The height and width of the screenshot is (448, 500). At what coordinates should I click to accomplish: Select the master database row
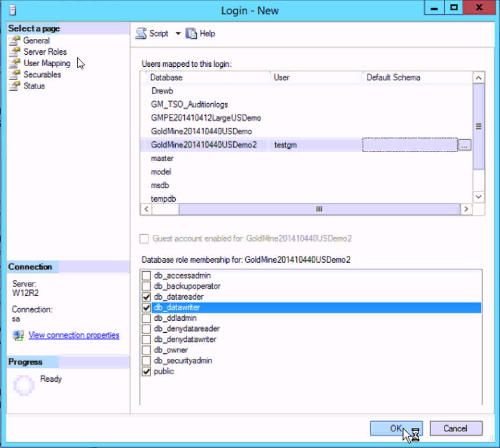click(x=162, y=158)
